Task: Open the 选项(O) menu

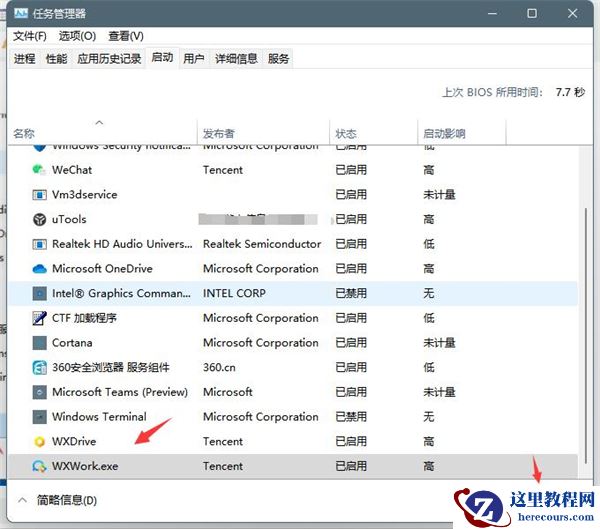Action: point(77,36)
